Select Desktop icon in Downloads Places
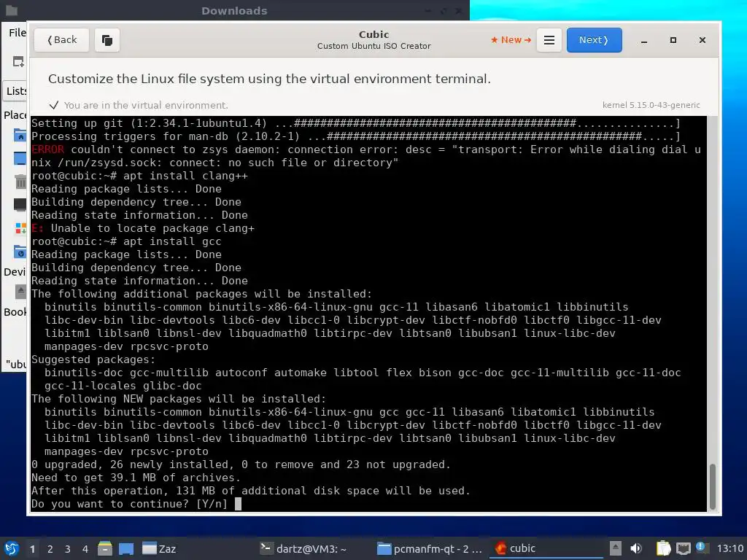This screenshot has height=560, width=747. coord(20,158)
